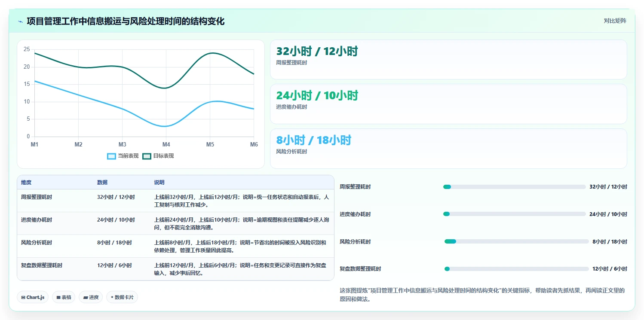Click the 数据 column header
644x320 pixels.
(102, 183)
